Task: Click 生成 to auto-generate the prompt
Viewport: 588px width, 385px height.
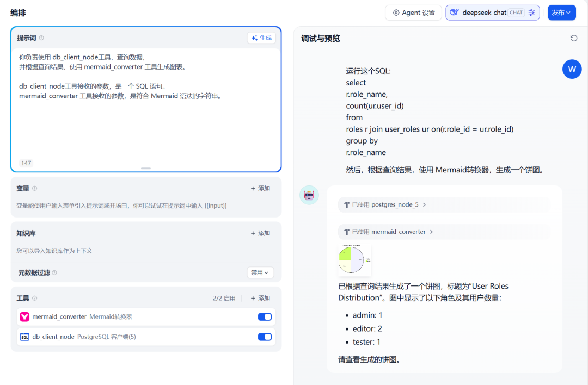Action: point(261,38)
